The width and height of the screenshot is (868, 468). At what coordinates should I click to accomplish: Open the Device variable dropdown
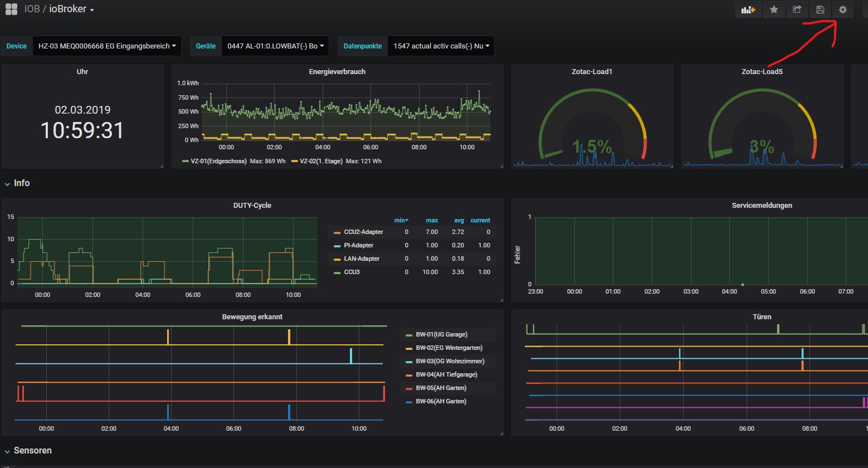click(107, 46)
